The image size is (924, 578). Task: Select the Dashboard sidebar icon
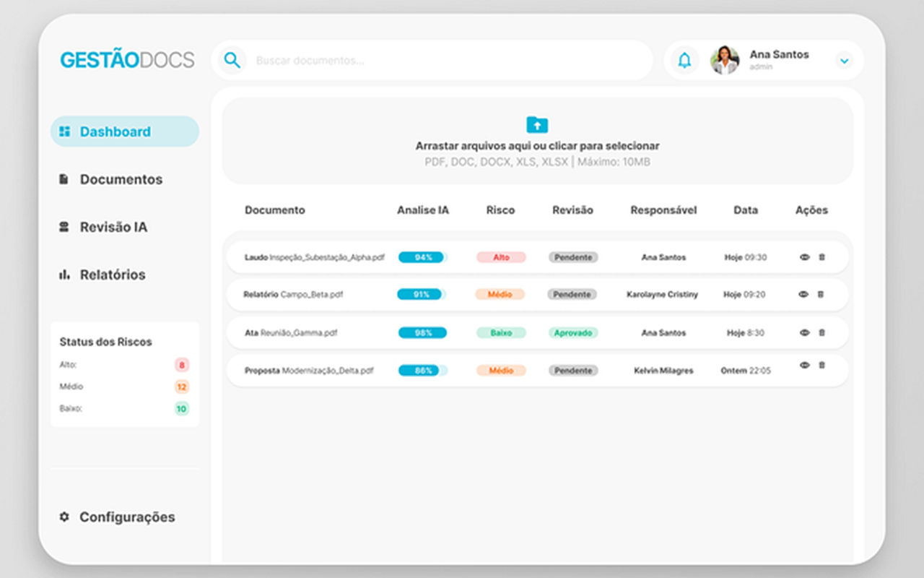pos(66,131)
